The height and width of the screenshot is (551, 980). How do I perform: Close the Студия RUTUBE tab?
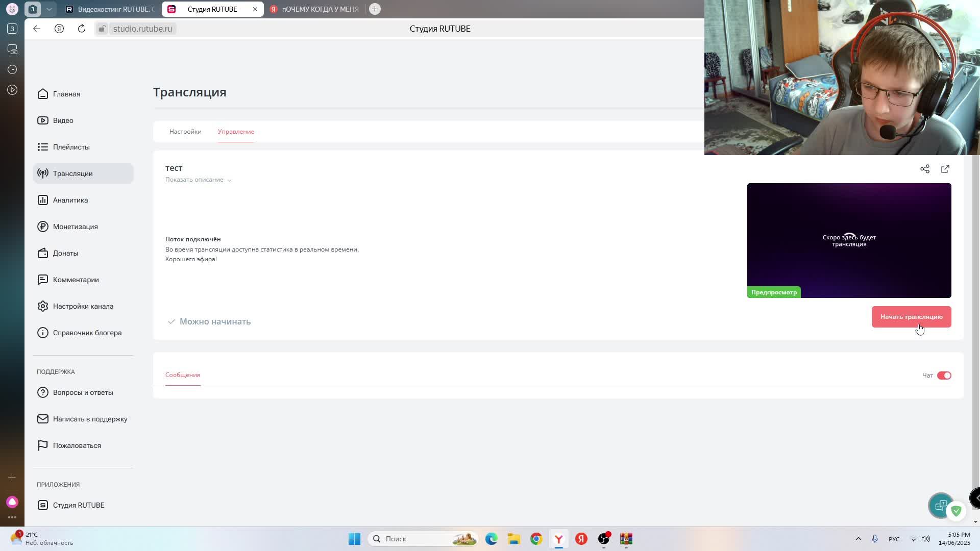(255, 9)
